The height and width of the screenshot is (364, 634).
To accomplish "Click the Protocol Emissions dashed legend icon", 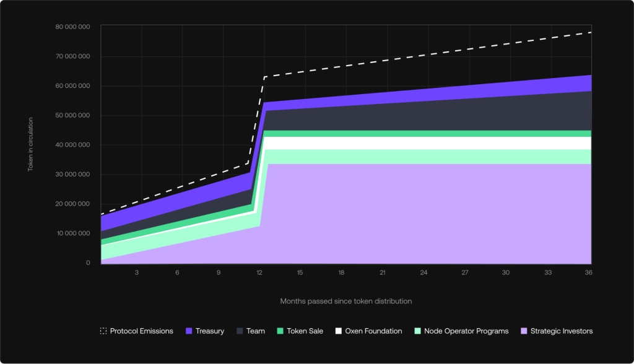I will coord(103,331).
